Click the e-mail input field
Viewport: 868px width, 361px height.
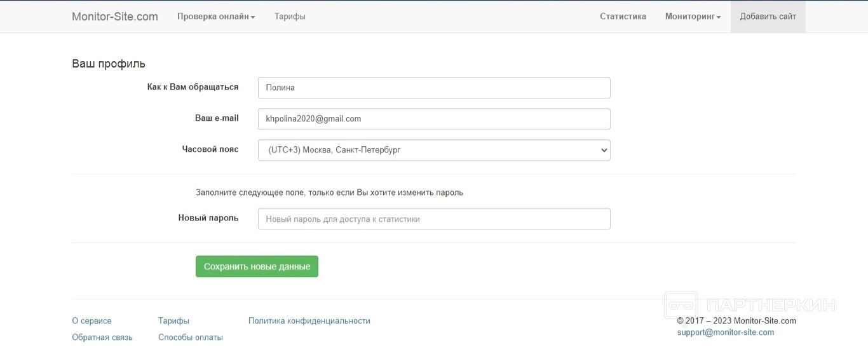pyautogui.click(x=434, y=119)
